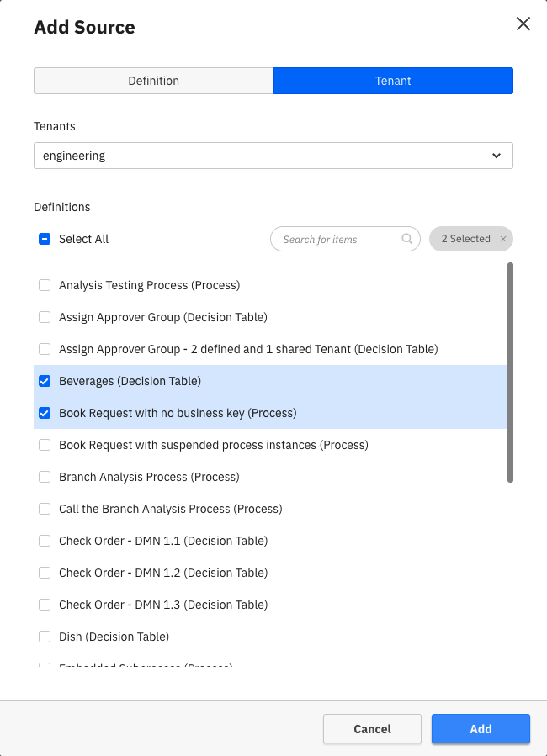Close the Add Source dialog

coord(523,24)
